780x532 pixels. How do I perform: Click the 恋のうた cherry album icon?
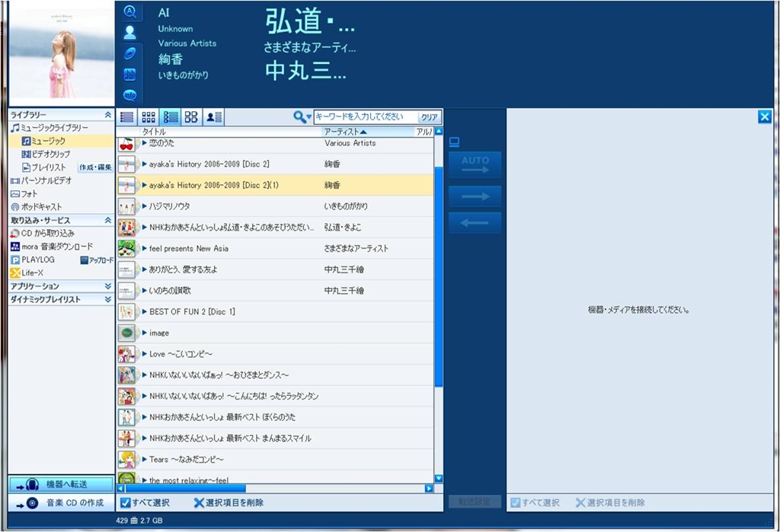(127, 143)
